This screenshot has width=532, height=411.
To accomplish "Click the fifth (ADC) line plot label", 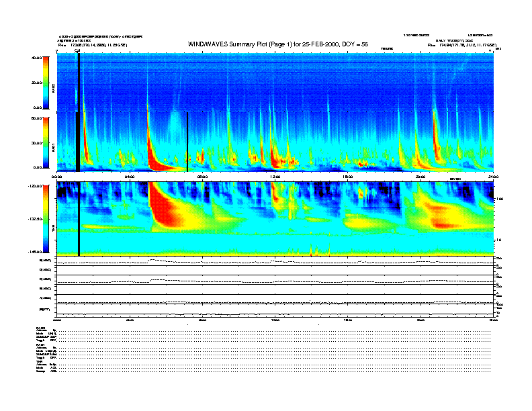I will [46, 298].
